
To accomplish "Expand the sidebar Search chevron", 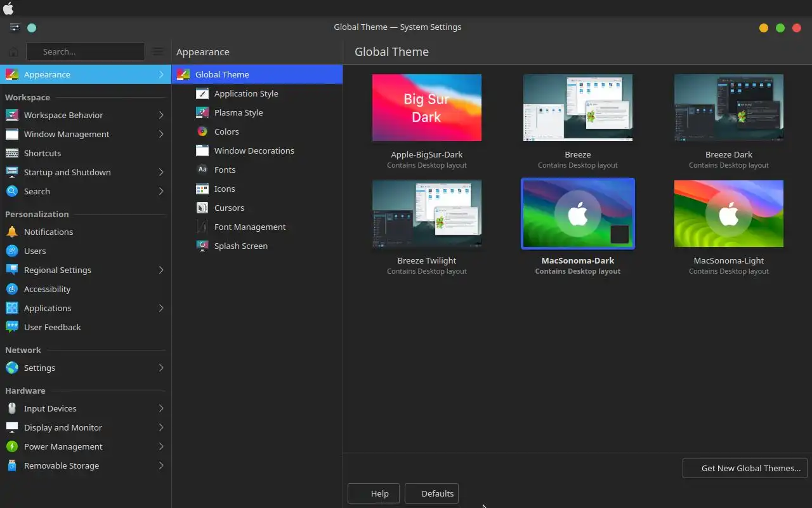I will click(x=161, y=191).
